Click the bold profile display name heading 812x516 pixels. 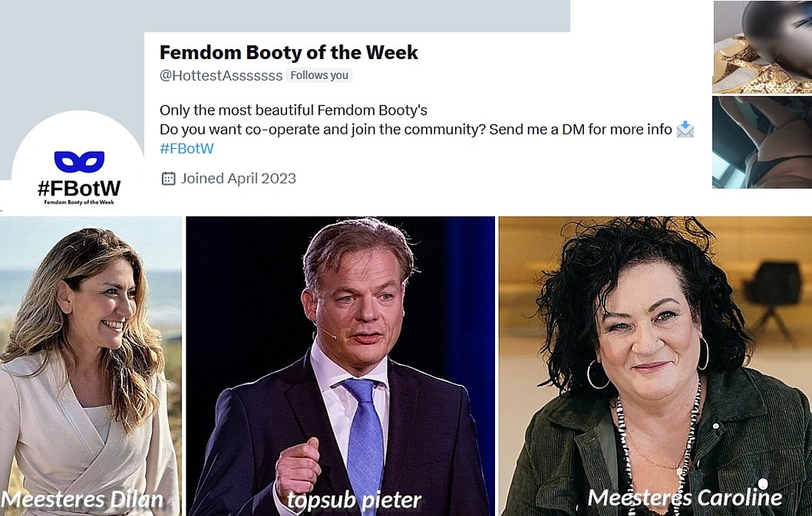tap(288, 52)
